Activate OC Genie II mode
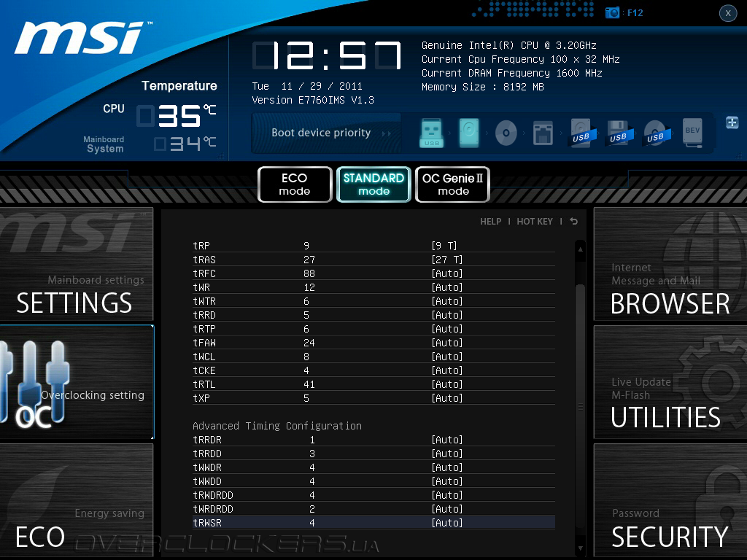The width and height of the screenshot is (747, 560). (x=452, y=184)
